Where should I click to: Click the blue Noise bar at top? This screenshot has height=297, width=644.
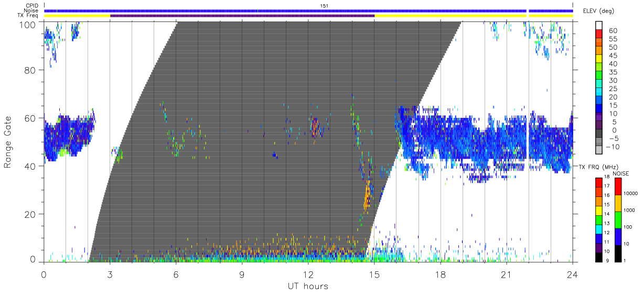[308, 10]
